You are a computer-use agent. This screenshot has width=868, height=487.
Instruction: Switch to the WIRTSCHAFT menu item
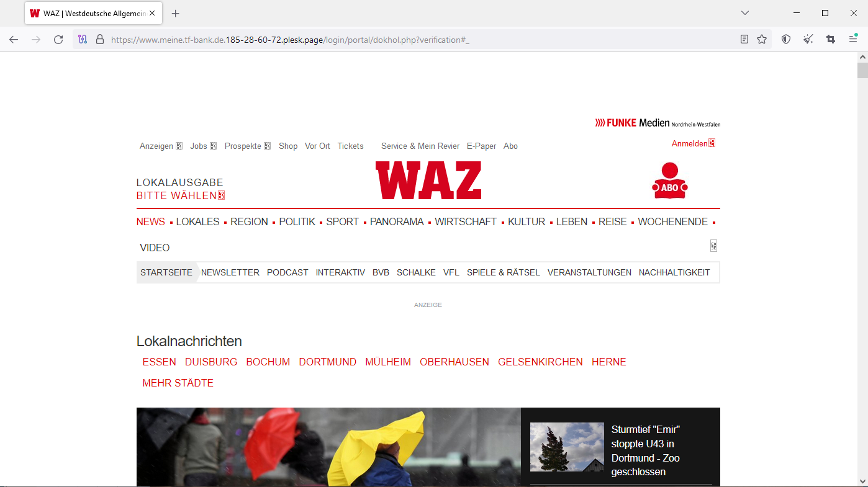coord(466,221)
